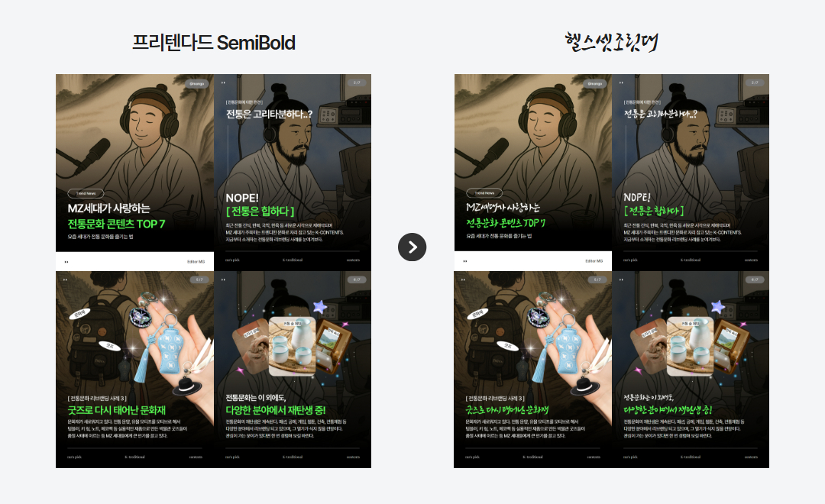
Task: Click the green 전통문화 콘텐츠 TOP 7 title in Pretendard
Action: coord(116,224)
